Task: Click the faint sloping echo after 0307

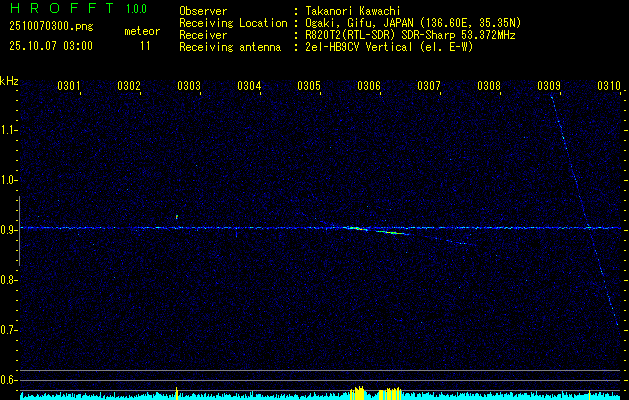Action: 455,241
